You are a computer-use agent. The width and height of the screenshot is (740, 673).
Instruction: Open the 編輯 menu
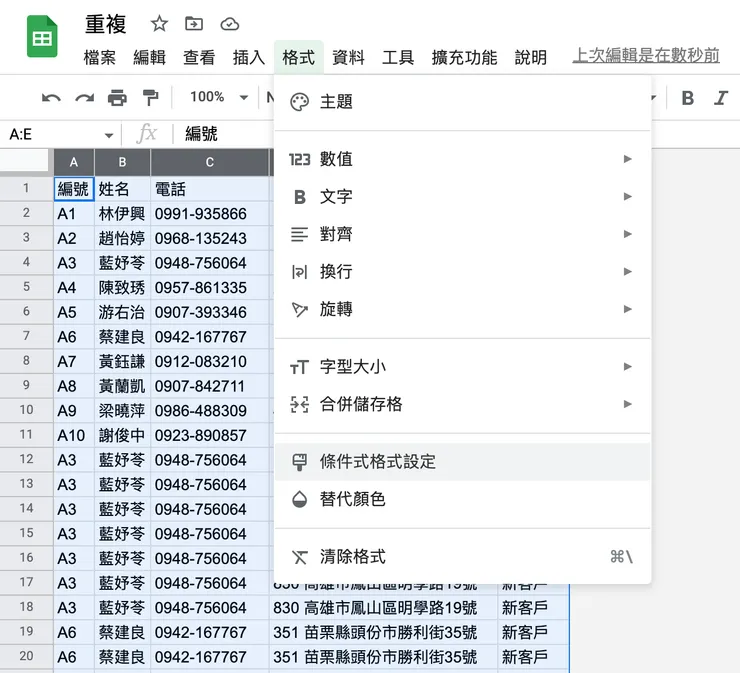pyautogui.click(x=149, y=57)
